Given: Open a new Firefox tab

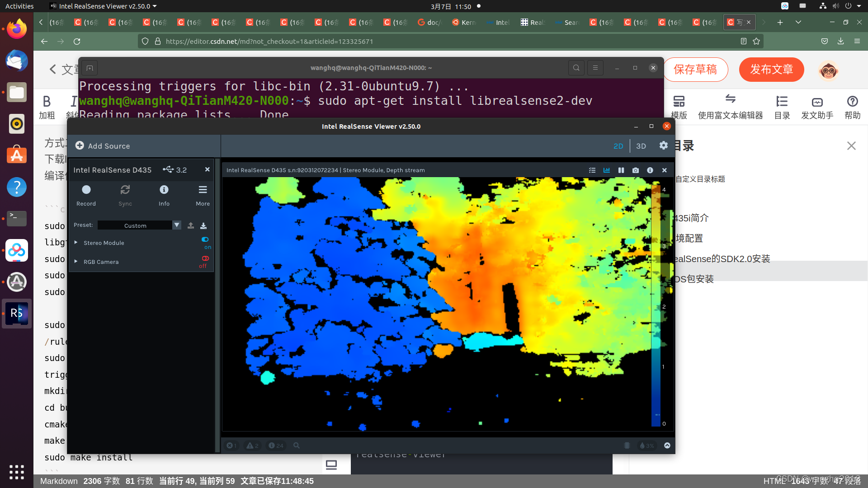Looking at the screenshot, I should pyautogui.click(x=780, y=22).
